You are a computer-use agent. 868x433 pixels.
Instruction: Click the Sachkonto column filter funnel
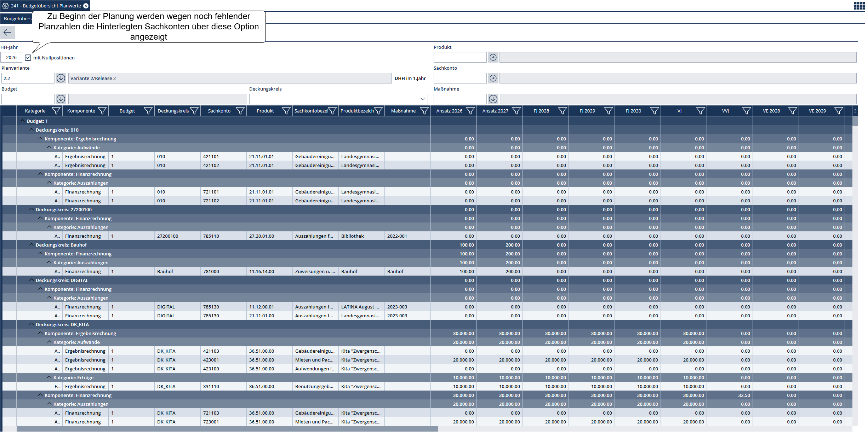(x=240, y=111)
